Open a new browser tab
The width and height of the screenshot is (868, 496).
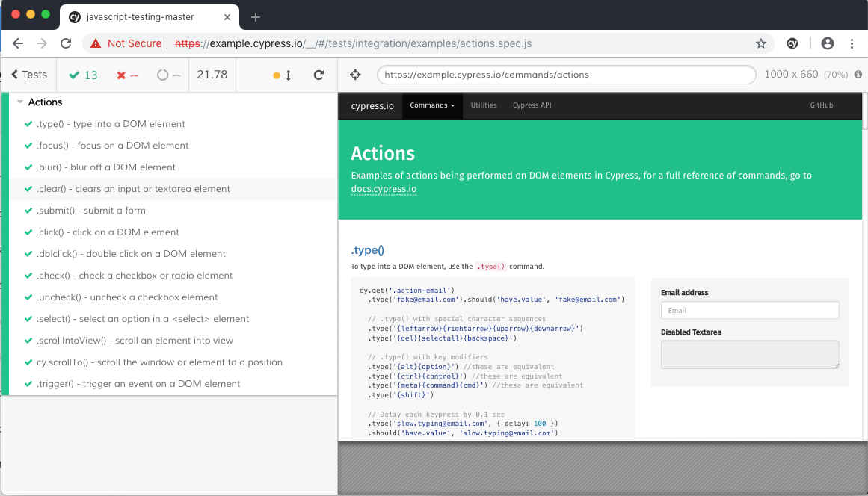click(255, 17)
